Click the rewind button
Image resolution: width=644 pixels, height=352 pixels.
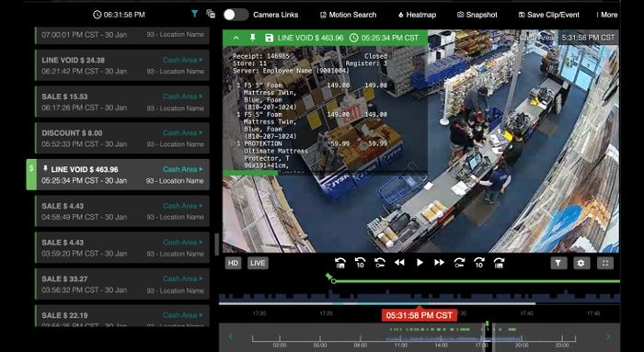(x=399, y=263)
